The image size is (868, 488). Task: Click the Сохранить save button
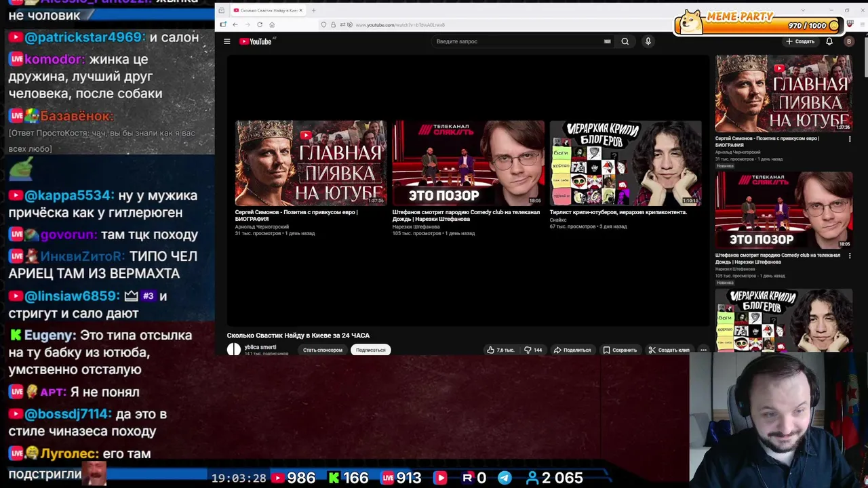[620, 350]
